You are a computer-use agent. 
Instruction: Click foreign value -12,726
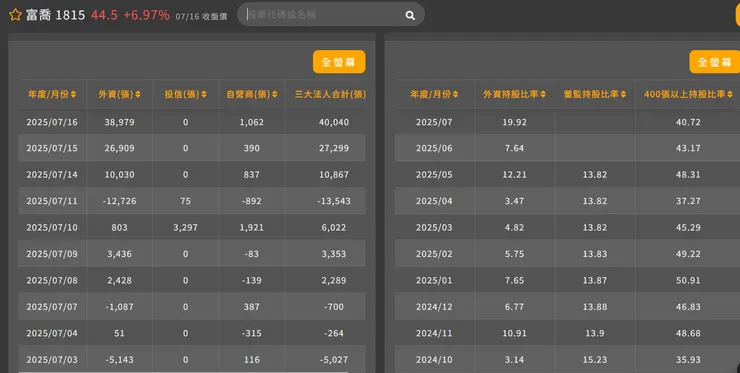tap(119, 201)
